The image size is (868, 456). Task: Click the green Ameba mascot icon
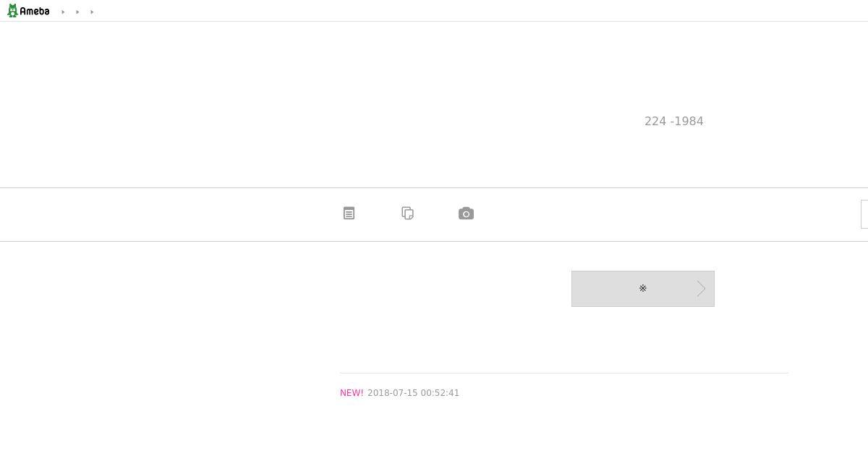pyautogui.click(x=12, y=11)
